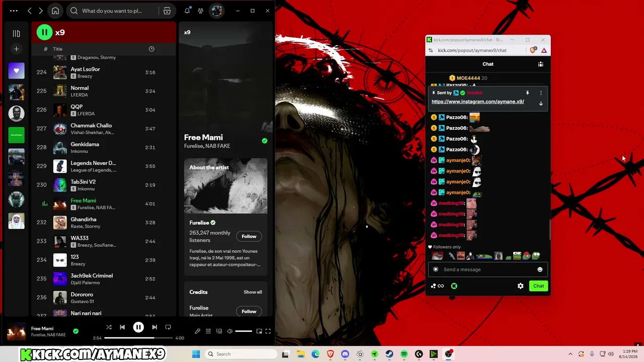Select track 229 Legends Never Die

(103, 166)
